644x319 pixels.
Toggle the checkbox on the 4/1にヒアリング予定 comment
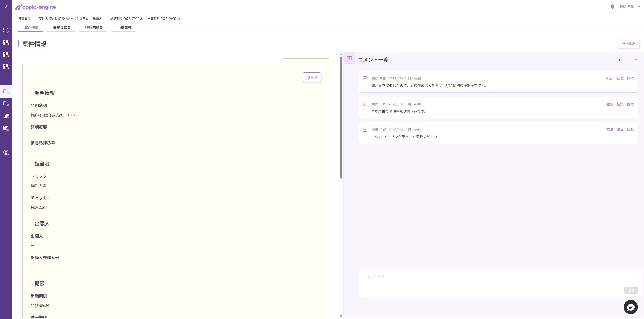365,130
